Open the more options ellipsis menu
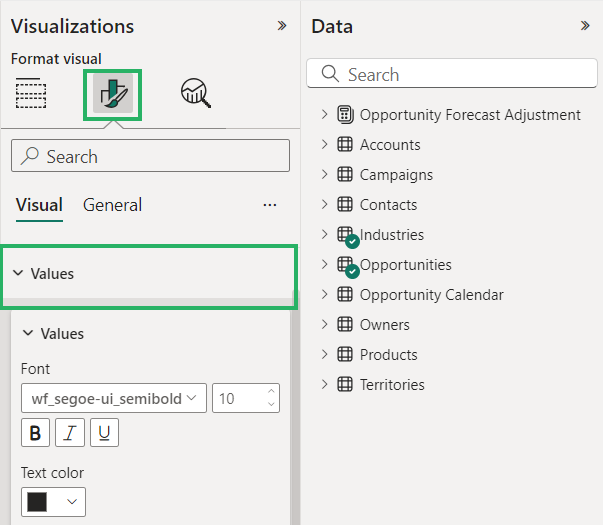The width and height of the screenshot is (603, 525). pos(269,205)
